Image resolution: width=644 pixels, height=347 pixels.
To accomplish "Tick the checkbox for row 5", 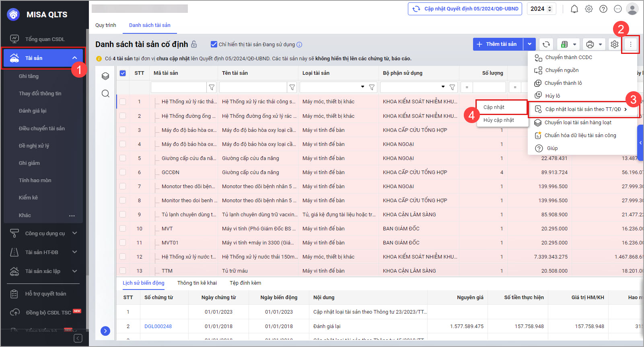I will pos(123,158).
